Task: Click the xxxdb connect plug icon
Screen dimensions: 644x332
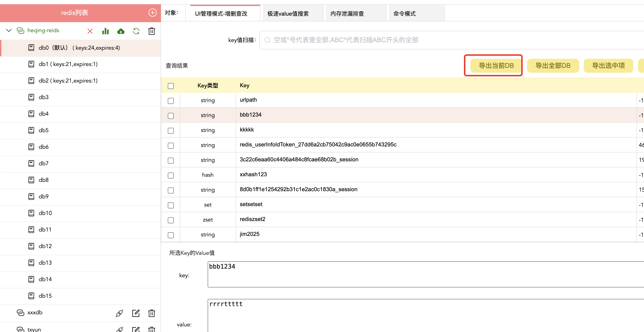Action: coord(119,313)
